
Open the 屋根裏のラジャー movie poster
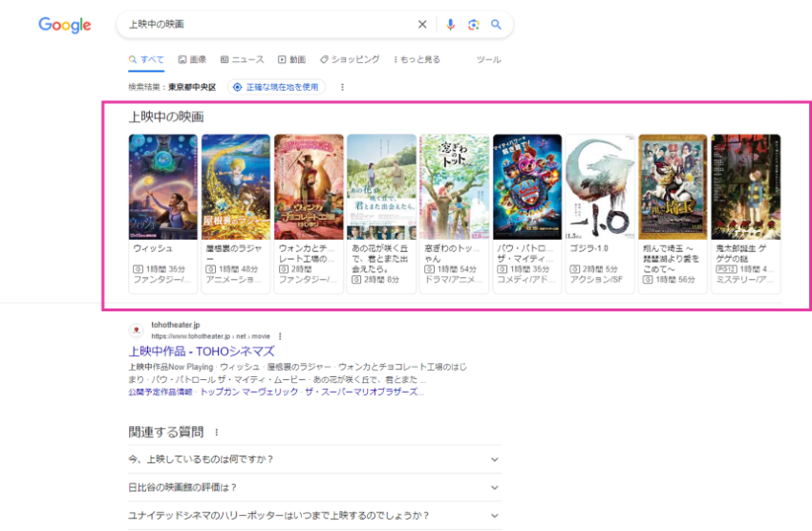236,187
